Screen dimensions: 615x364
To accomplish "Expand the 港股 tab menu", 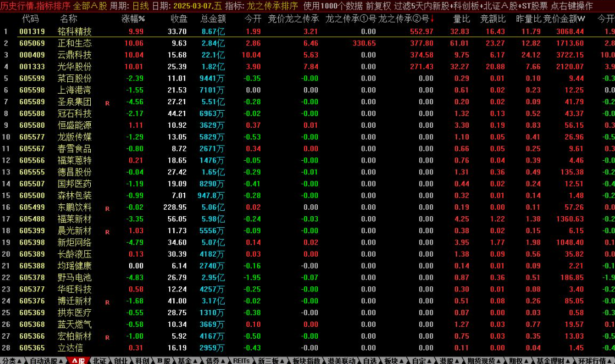I will [x=449, y=360].
